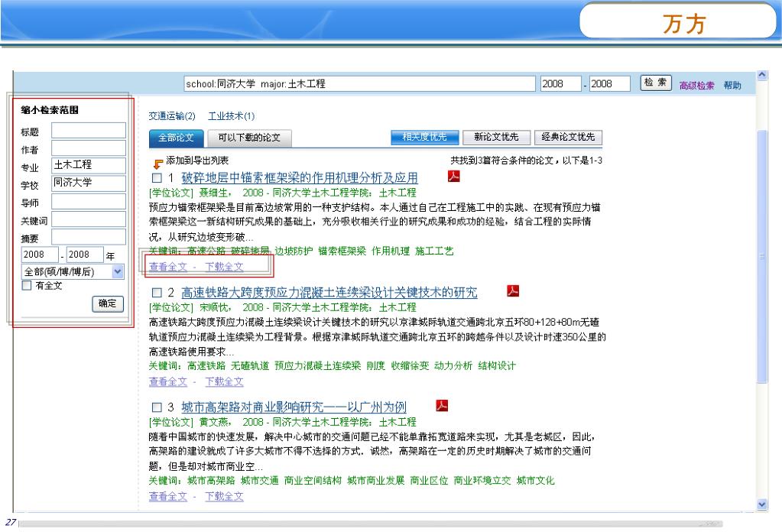Click keyword 城市文化 in result 3
This screenshot has width=782, height=532.
click(535, 481)
